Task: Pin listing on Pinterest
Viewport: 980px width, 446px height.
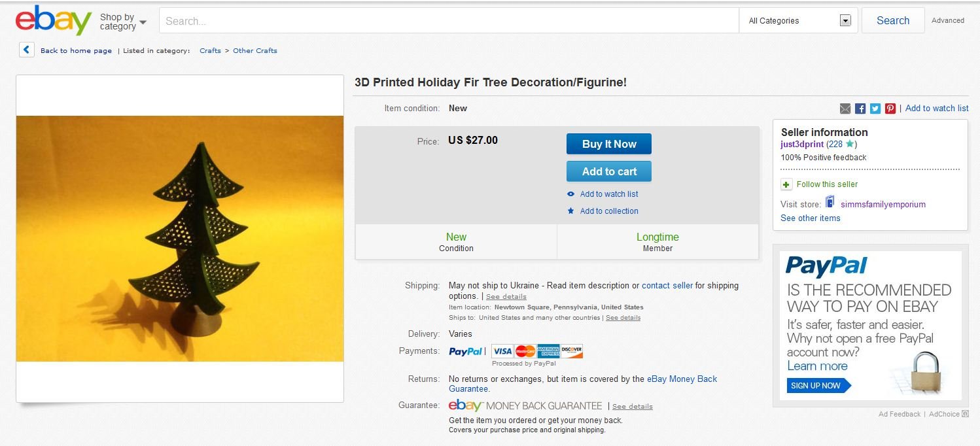Action: [890, 109]
